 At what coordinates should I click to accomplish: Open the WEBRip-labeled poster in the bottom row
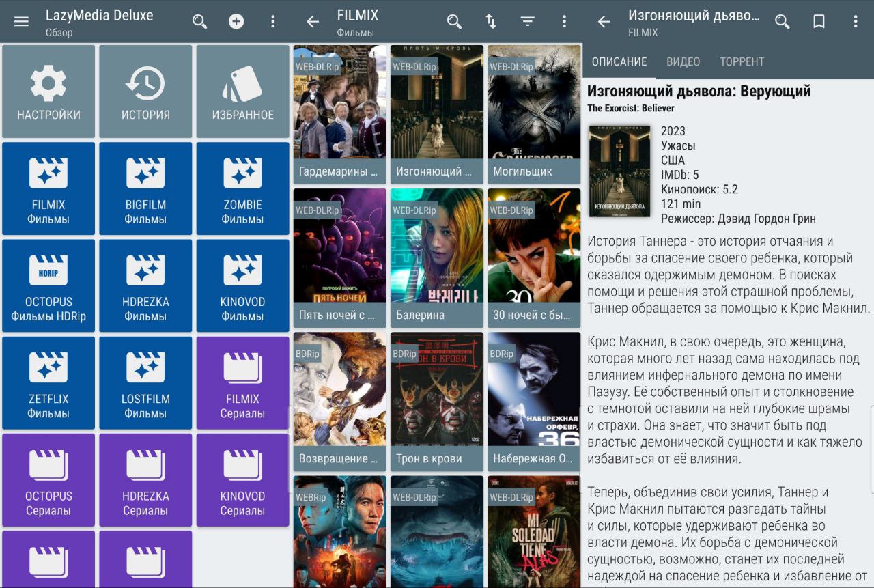(340, 531)
